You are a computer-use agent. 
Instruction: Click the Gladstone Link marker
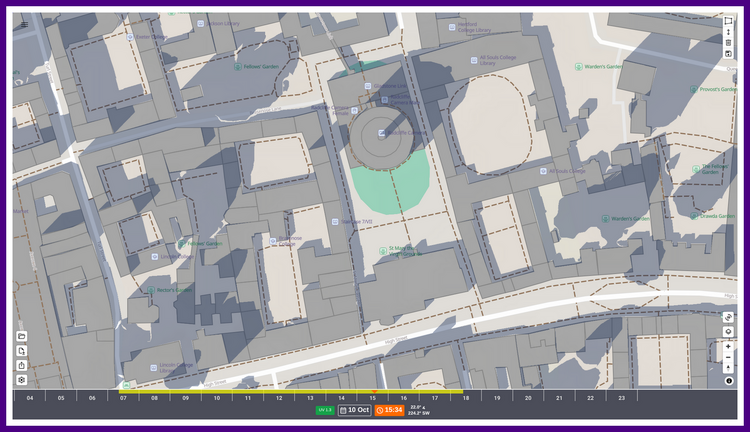(x=368, y=86)
